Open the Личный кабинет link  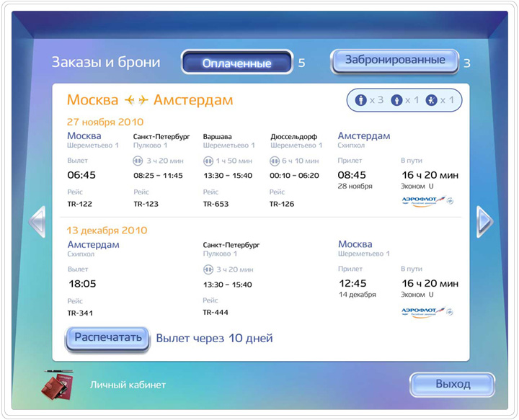[128, 385]
